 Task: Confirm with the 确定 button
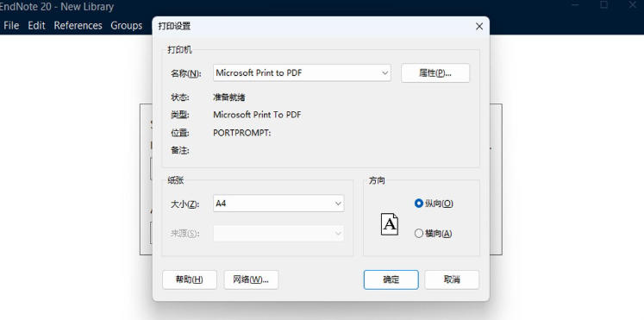tap(391, 279)
